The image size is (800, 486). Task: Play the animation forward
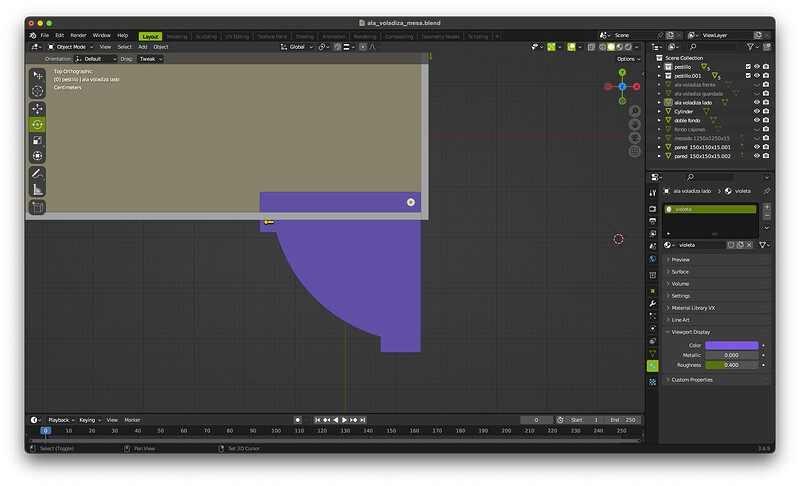tap(344, 420)
